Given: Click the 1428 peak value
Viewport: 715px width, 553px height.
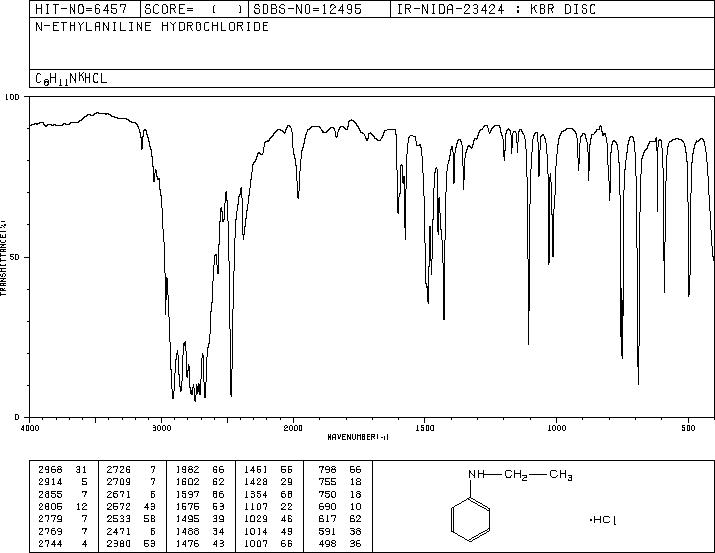Looking at the screenshot, I should [256, 482].
